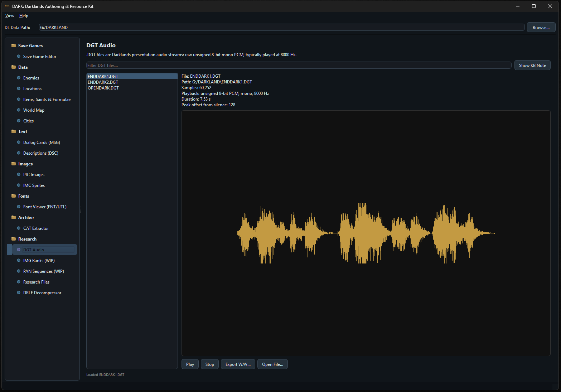Click the audio waveform display
This screenshot has width=561, height=392.
click(366, 233)
